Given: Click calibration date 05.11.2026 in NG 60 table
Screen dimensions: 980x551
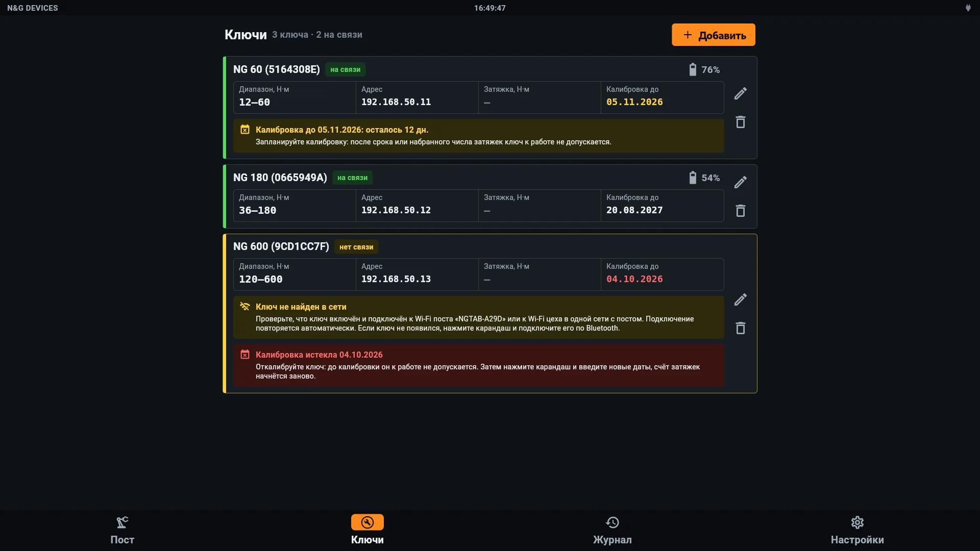Looking at the screenshot, I should pos(634,102).
